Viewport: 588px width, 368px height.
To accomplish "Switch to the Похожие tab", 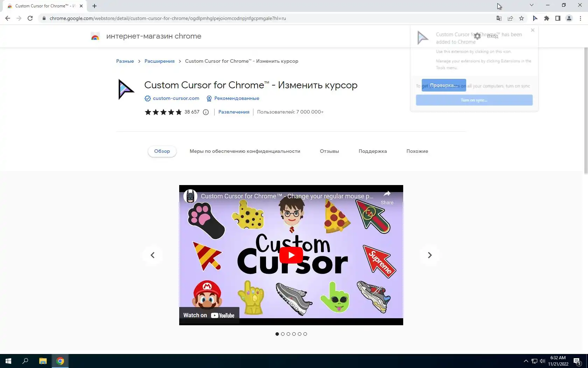I will 417,151.
